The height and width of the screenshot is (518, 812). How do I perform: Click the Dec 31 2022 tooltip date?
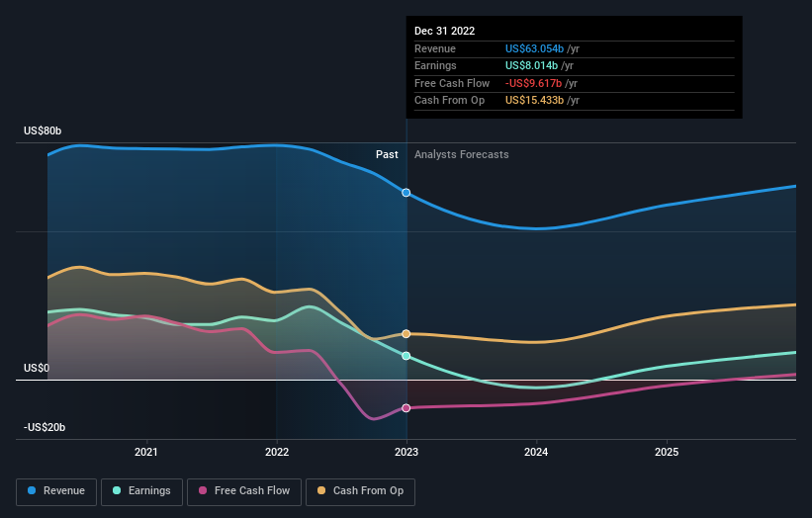444,31
